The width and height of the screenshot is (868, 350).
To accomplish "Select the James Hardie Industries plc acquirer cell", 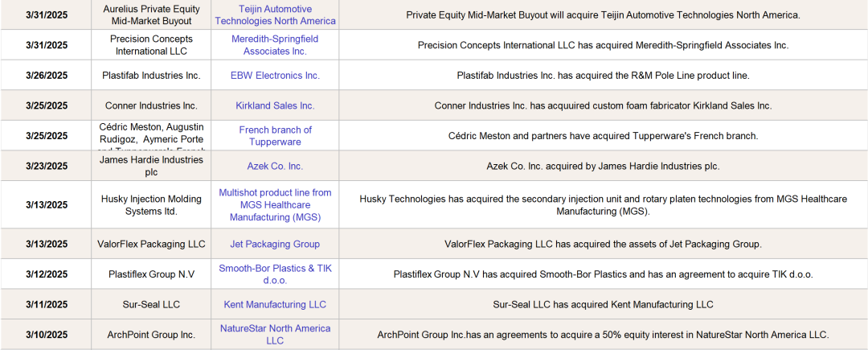I will [151, 167].
